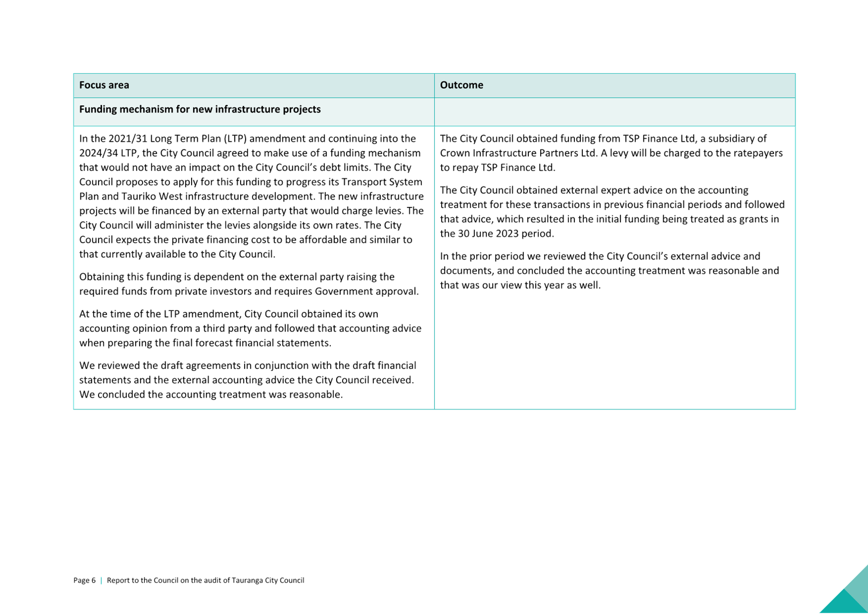Click the paragraph starting "In the 2021/31 Long Term Plan"
868x614 pixels.
click(251, 196)
